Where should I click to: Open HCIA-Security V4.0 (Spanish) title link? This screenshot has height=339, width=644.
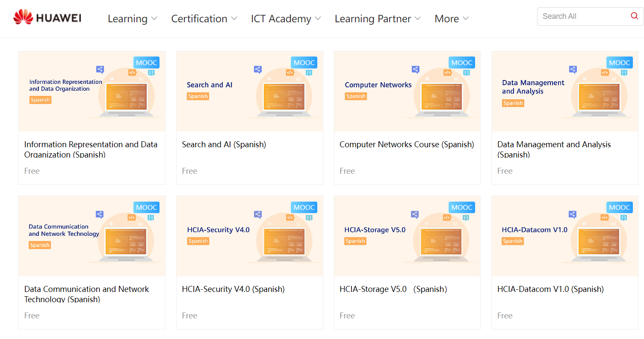coord(233,289)
